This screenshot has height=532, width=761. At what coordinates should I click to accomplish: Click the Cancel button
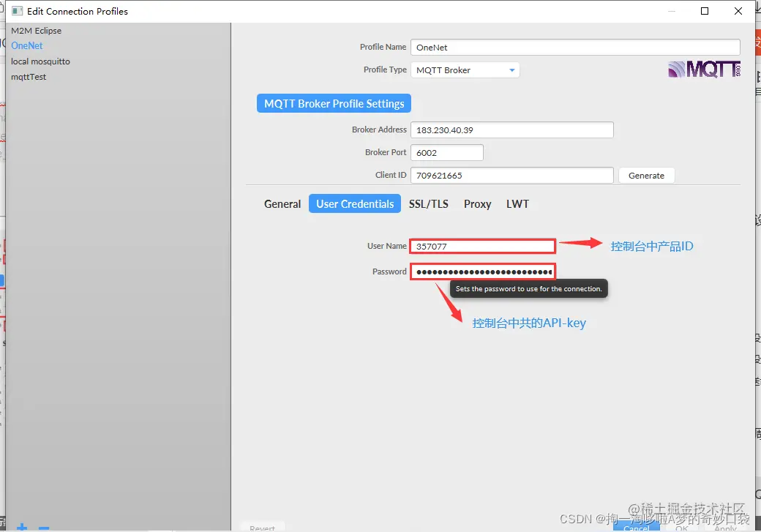(x=637, y=527)
